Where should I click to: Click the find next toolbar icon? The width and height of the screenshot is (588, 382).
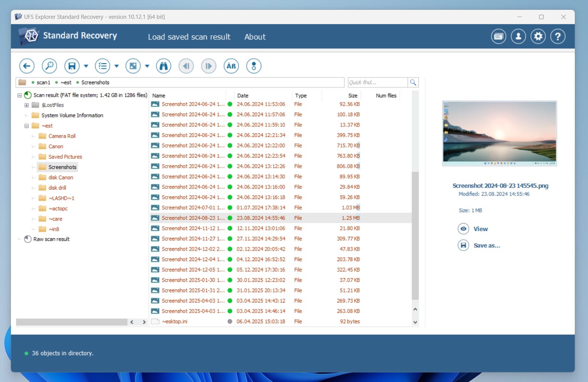[209, 66]
